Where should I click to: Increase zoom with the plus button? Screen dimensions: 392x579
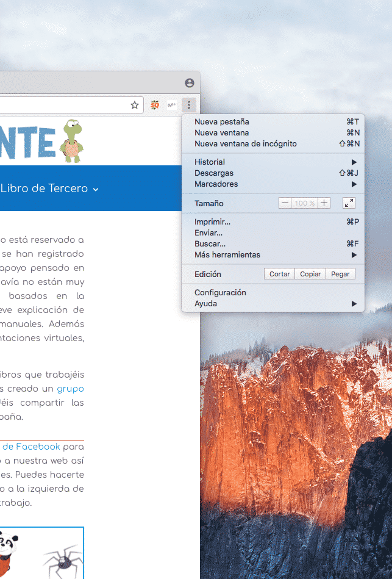pos(324,203)
